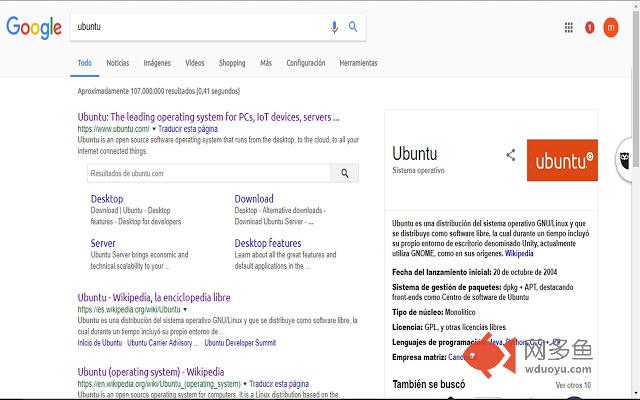Open the Google apps grid
Image resolution: width=640 pixels, height=400 pixels.
pyautogui.click(x=569, y=27)
